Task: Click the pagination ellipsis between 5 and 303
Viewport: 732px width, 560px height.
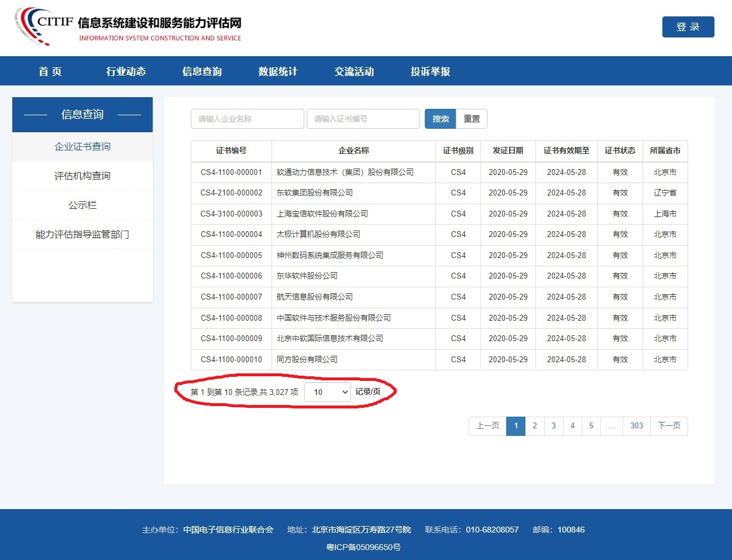Action: click(611, 426)
